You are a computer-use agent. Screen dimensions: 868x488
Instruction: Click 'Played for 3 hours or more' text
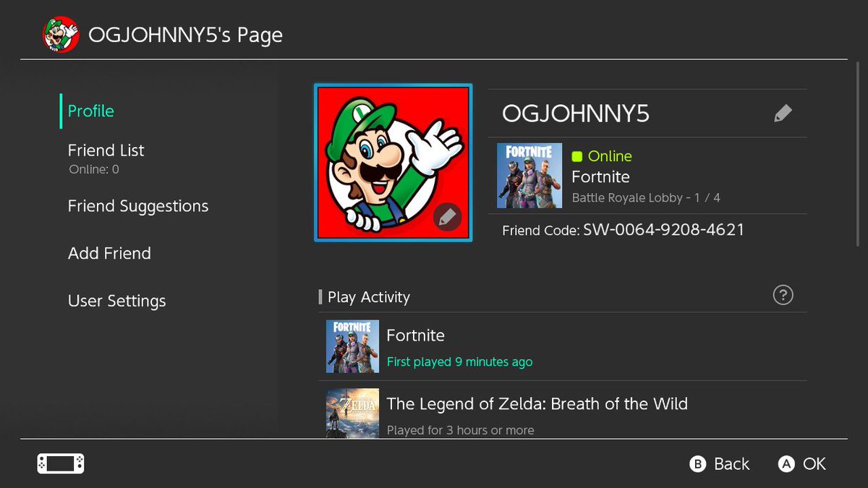click(460, 430)
